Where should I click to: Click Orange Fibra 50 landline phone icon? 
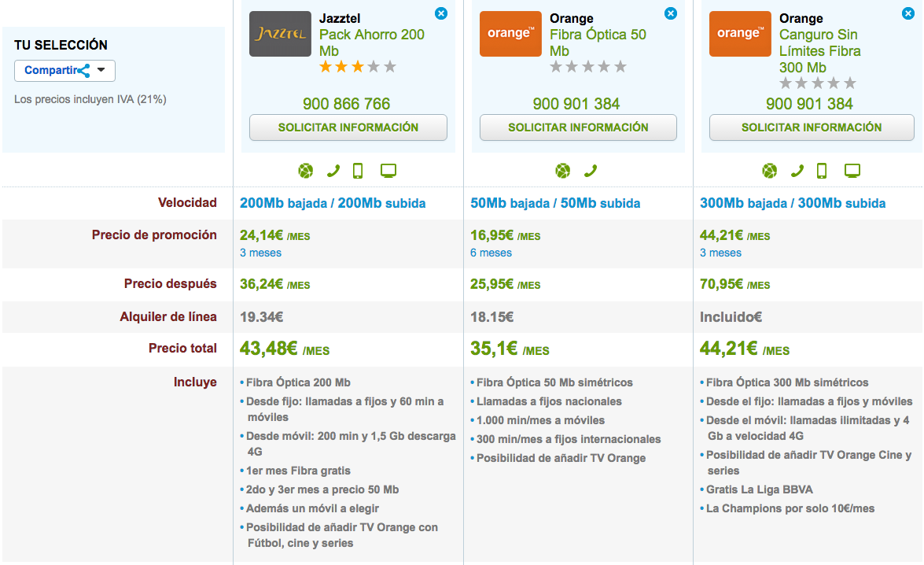[x=591, y=171]
